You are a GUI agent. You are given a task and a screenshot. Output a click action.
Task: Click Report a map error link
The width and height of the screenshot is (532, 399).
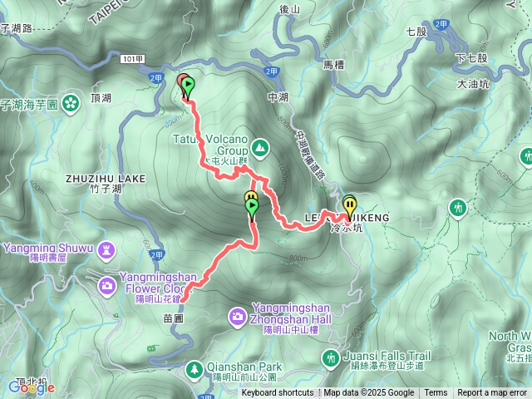[491, 393]
